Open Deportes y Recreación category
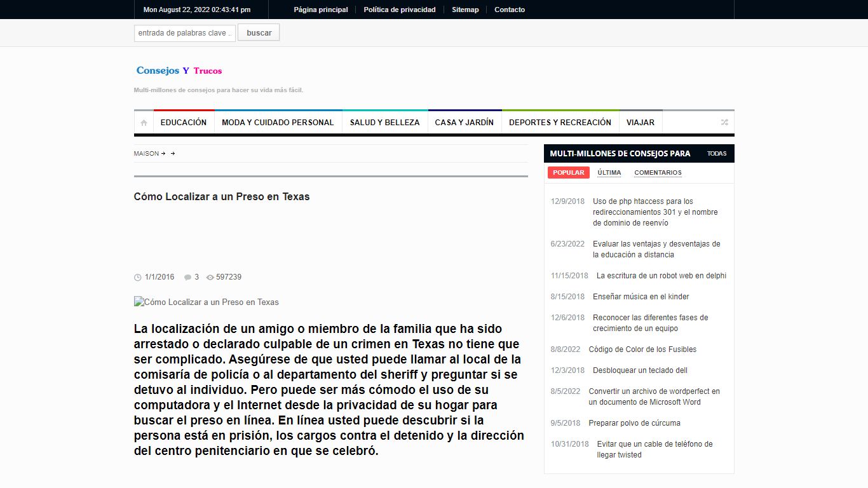The height and width of the screenshot is (488, 868). pos(560,122)
